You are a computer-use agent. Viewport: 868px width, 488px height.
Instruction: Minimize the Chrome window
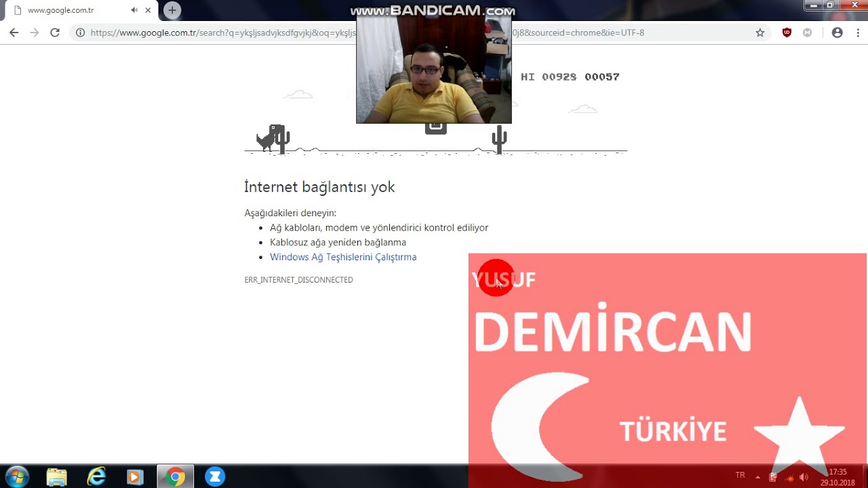(814, 5)
